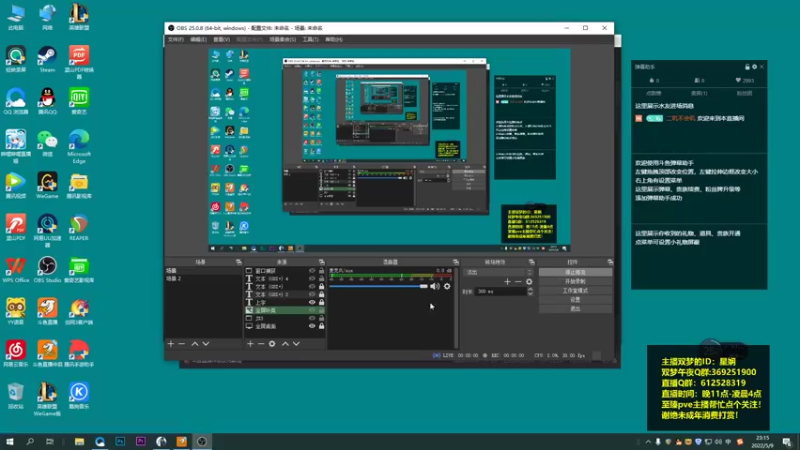Toggle the lock on 文本 (GDI+) 4 source
800x450 pixels.
coord(321,279)
